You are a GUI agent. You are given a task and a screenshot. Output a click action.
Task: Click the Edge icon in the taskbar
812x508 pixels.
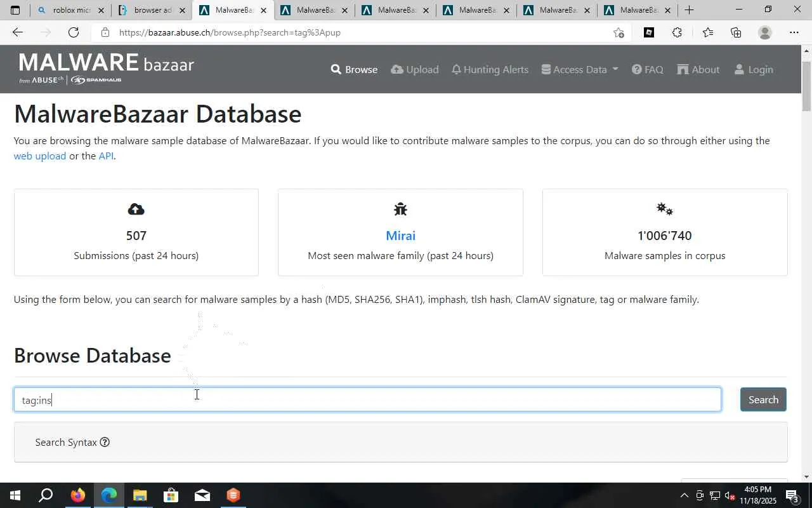(x=108, y=495)
